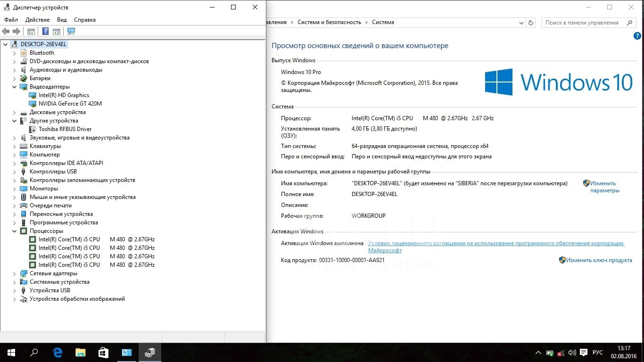Collapse the Видеоадаптеры node
This screenshot has width=644, height=362.
[14, 87]
